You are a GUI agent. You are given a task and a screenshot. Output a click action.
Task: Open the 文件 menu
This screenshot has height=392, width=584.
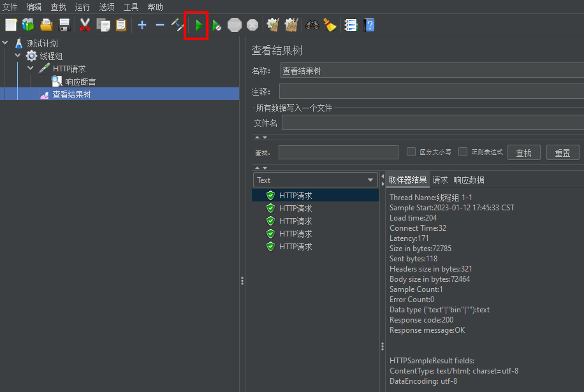[10, 7]
